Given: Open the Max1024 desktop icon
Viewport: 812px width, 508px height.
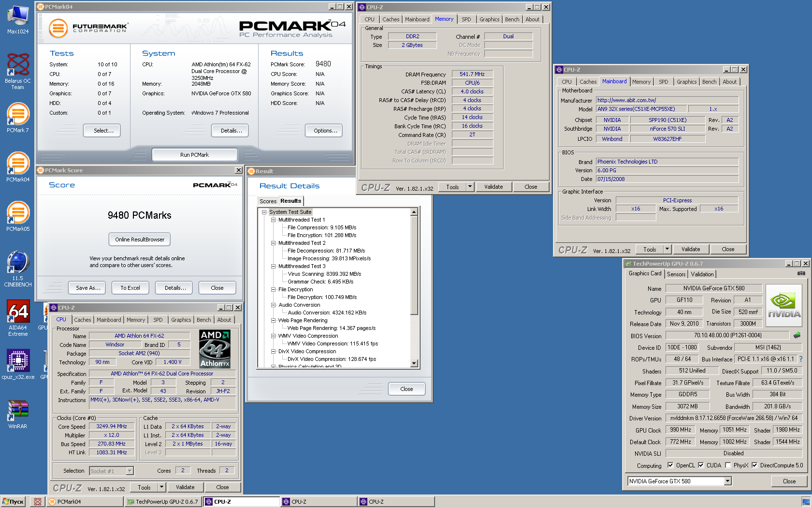Looking at the screenshot, I should tap(18, 19).
